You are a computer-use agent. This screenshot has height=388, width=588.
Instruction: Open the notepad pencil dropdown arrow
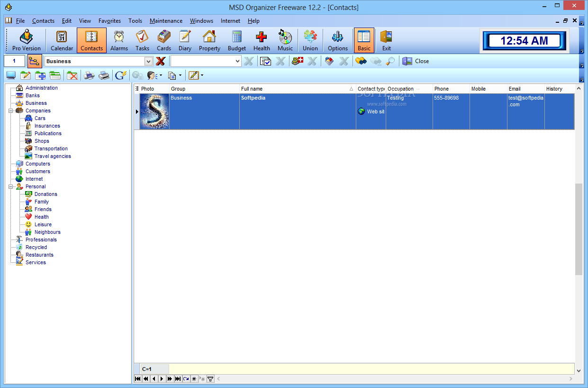[202, 75]
